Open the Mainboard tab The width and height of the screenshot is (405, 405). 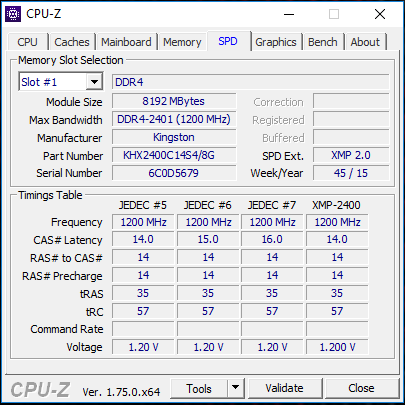tap(126, 42)
